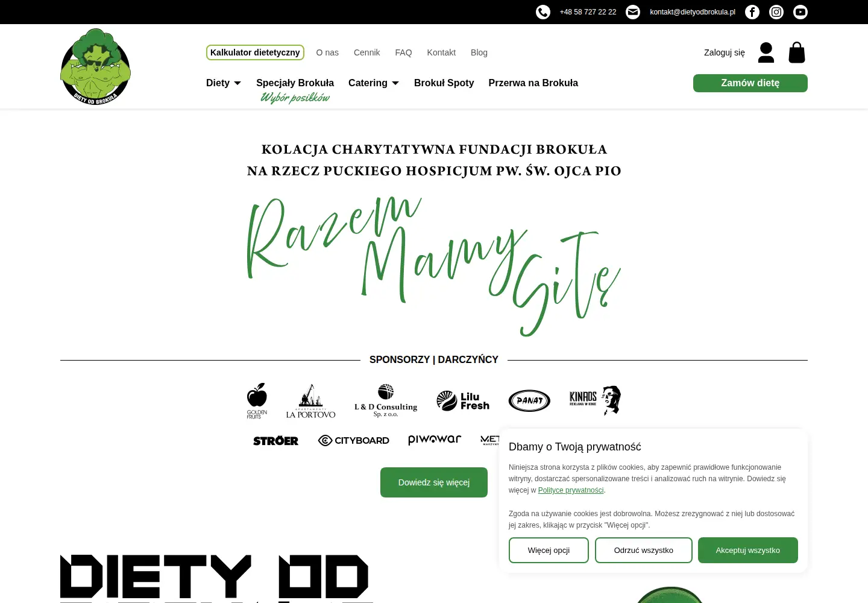Viewport: 868px width, 603px height.
Task: Open the Instagram profile icon
Action: pyautogui.click(x=776, y=12)
